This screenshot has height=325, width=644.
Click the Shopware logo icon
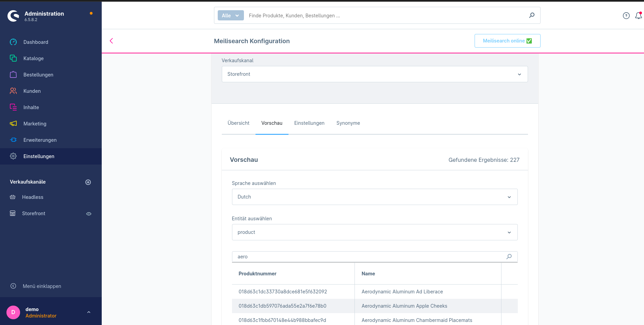13,16
